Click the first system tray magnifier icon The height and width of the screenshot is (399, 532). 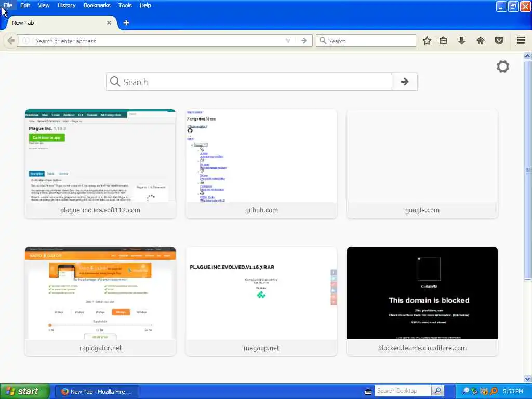click(466, 391)
